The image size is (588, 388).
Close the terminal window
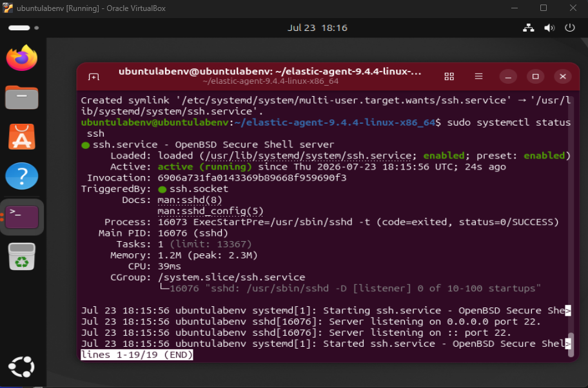563,77
